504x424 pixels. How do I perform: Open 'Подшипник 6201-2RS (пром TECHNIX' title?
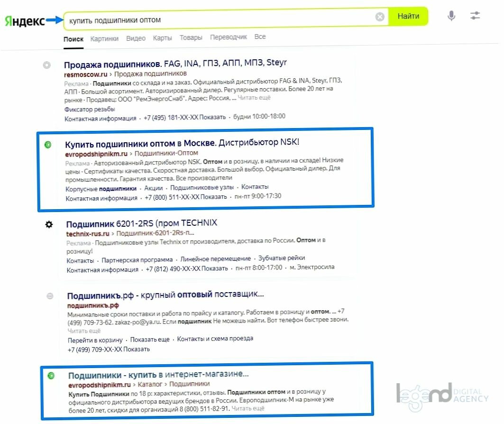(x=142, y=223)
